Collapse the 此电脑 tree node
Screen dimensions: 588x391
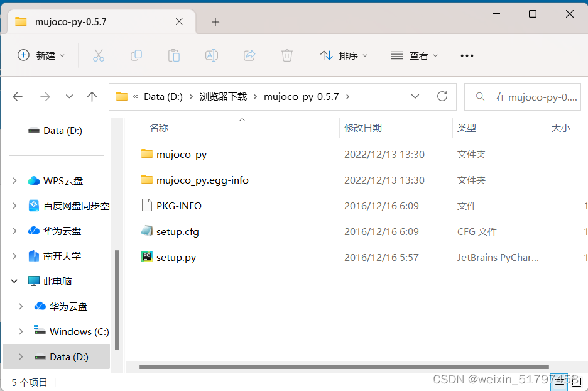pyautogui.click(x=14, y=281)
